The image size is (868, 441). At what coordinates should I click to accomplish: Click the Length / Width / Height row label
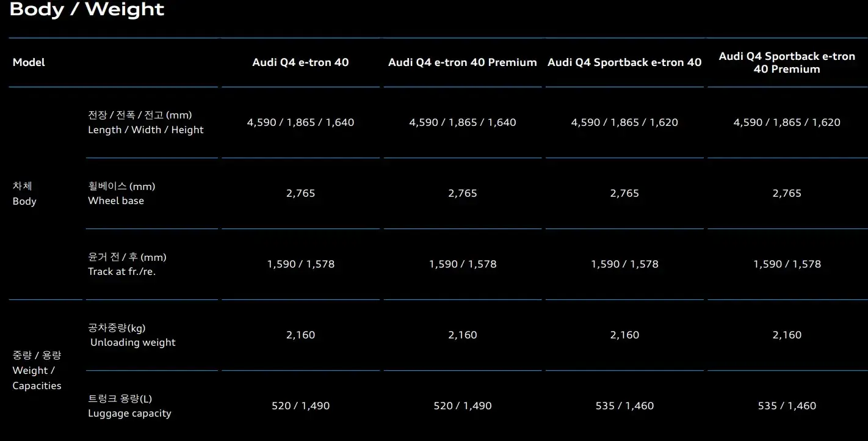(146, 122)
